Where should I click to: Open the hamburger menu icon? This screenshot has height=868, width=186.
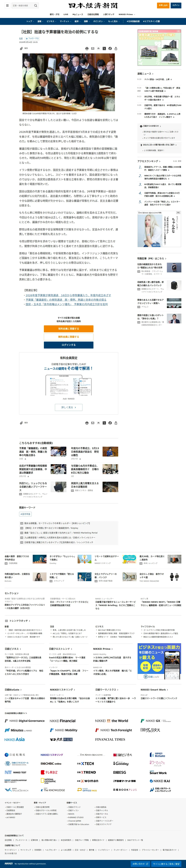click(x=7, y=5)
